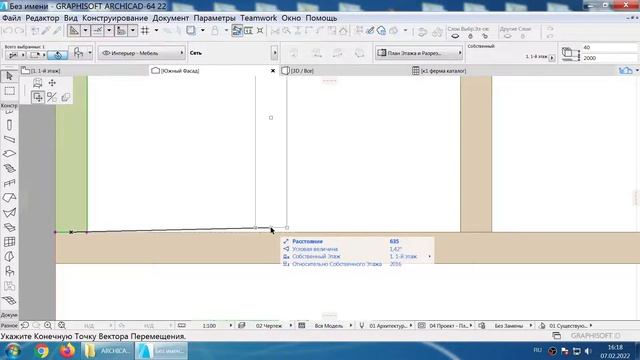
Task: Open the Конструирование menu
Action: click(115, 18)
